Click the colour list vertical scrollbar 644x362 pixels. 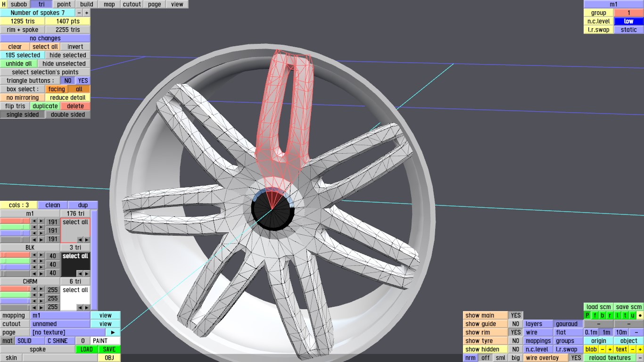coord(94,260)
